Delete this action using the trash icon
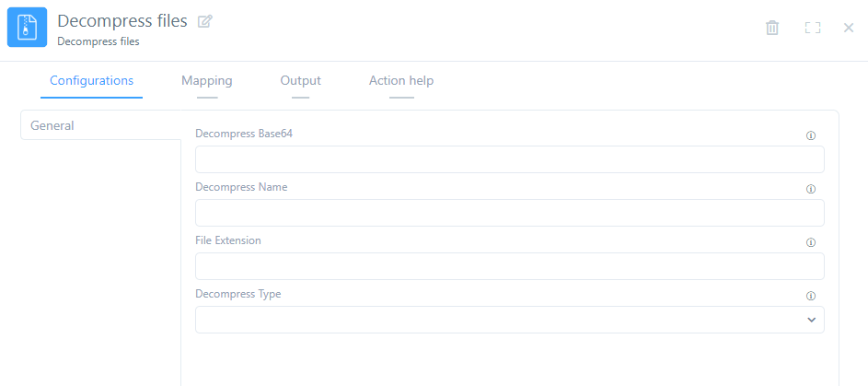Image resolution: width=868 pixels, height=386 pixels. 772,28
